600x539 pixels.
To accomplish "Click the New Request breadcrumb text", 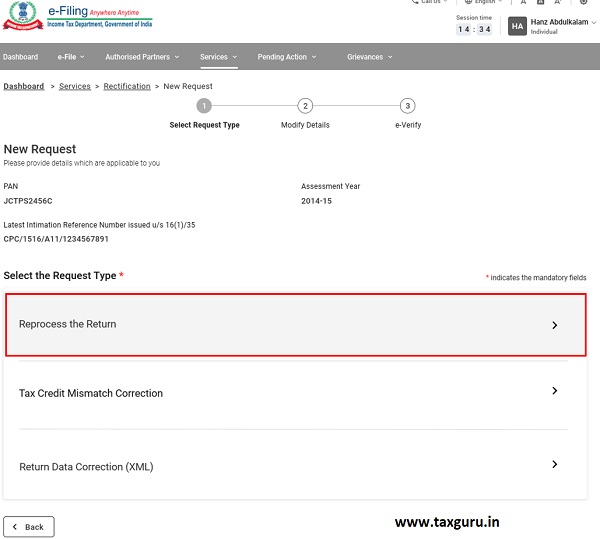I will 188,86.
